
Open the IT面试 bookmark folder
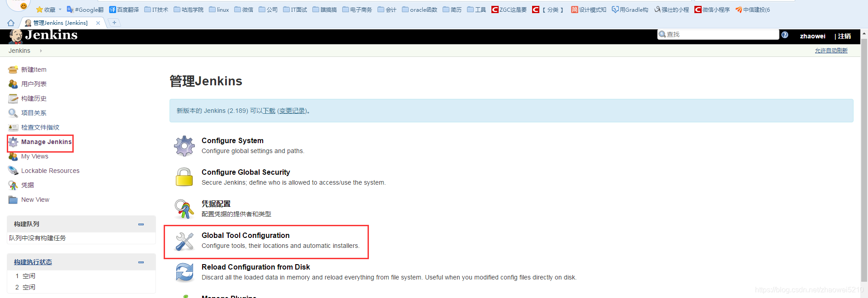[x=295, y=9]
